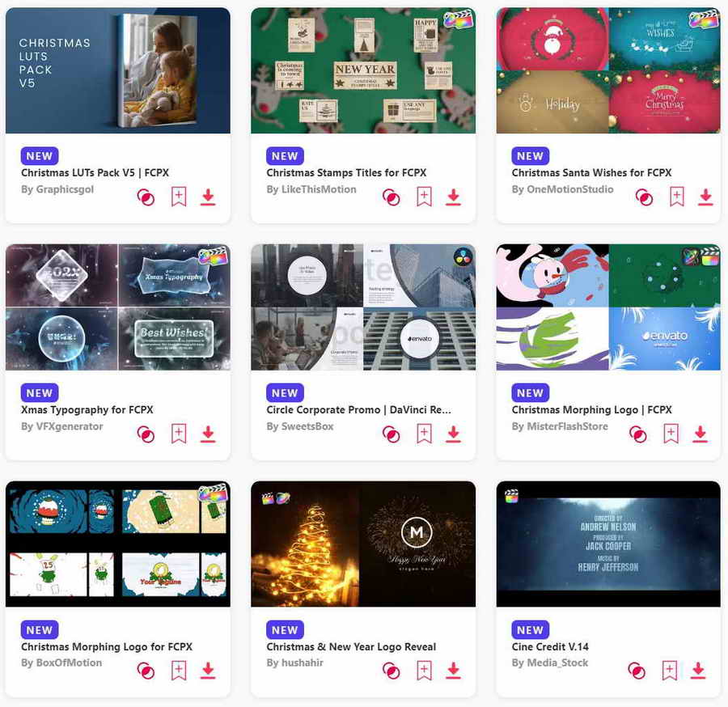Add BoxOfMotion Christmas Morphing Logo to collection
Image resolution: width=728 pixels, height=707 pixels.
pyautogui.click(x=179, y=671)
